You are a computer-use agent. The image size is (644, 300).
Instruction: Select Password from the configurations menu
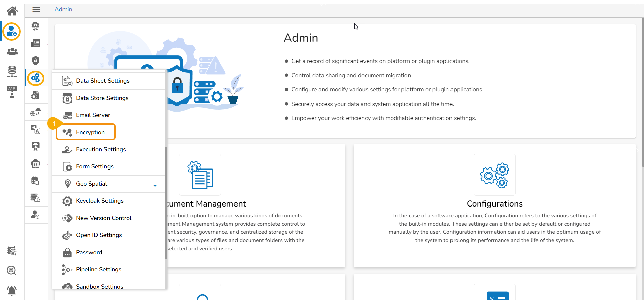(x=108, y=252)
